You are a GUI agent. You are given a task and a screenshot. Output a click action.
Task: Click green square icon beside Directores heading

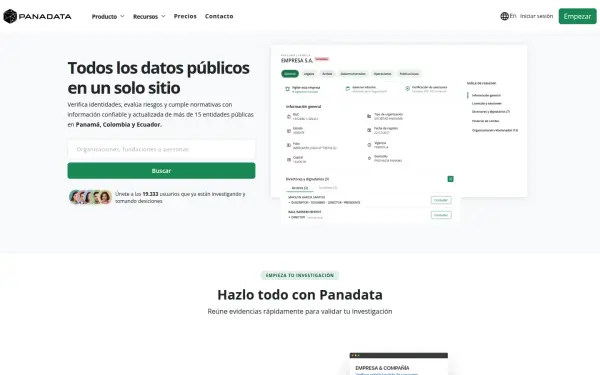pos(450,179)
